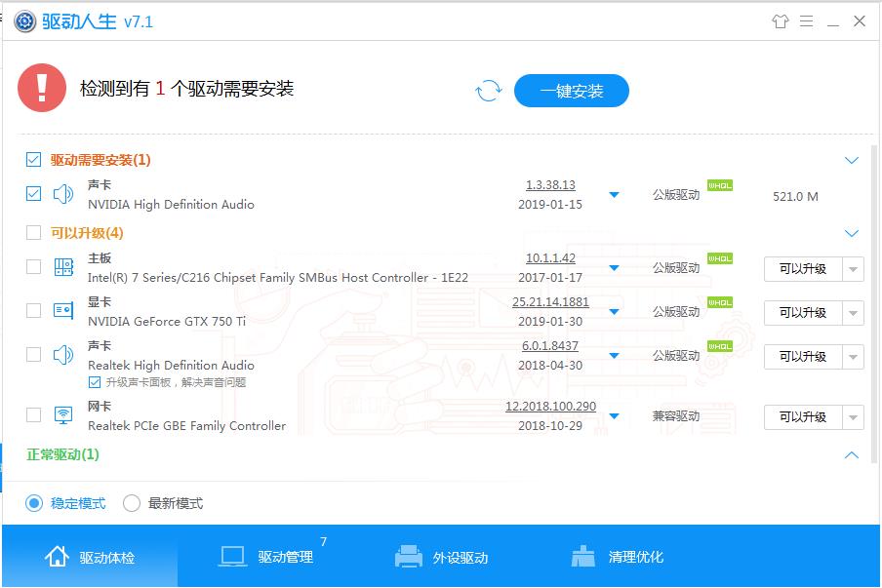
Task: Collapse the 驱动需要安装 section chevron
Action: (852, 160)
